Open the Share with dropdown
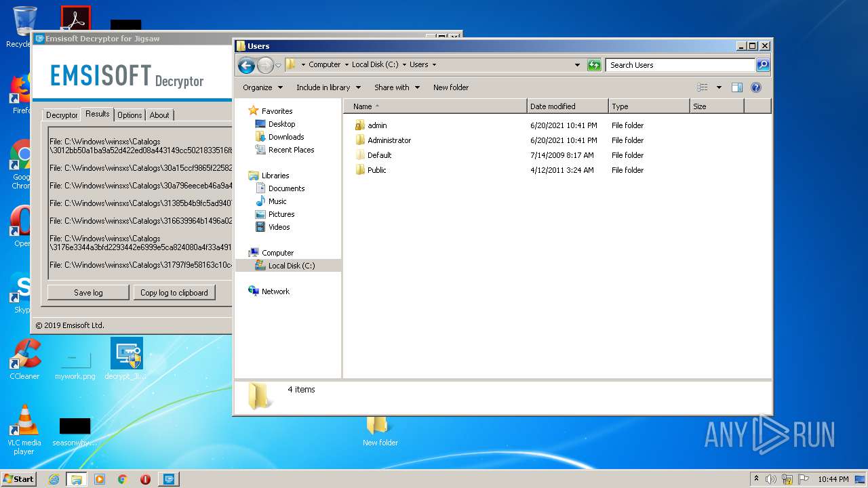This screenshot has width=868, height=488. 397,87
